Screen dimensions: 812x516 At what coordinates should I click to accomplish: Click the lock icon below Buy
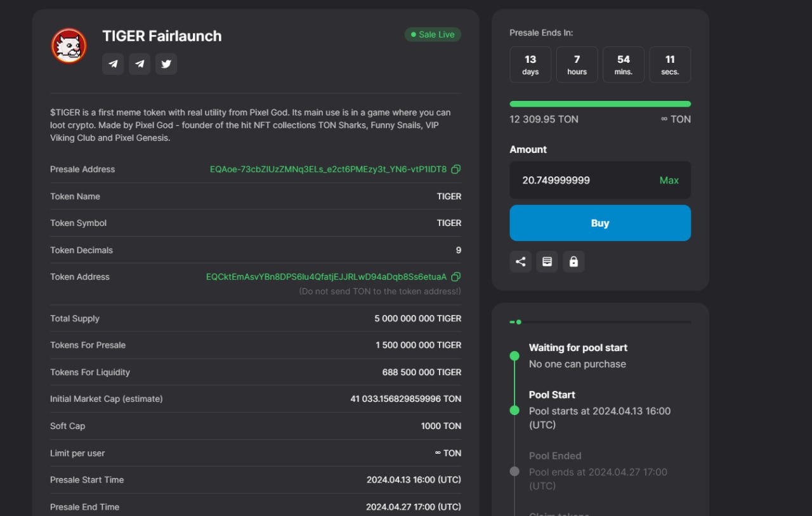click(x=573, y=261)
